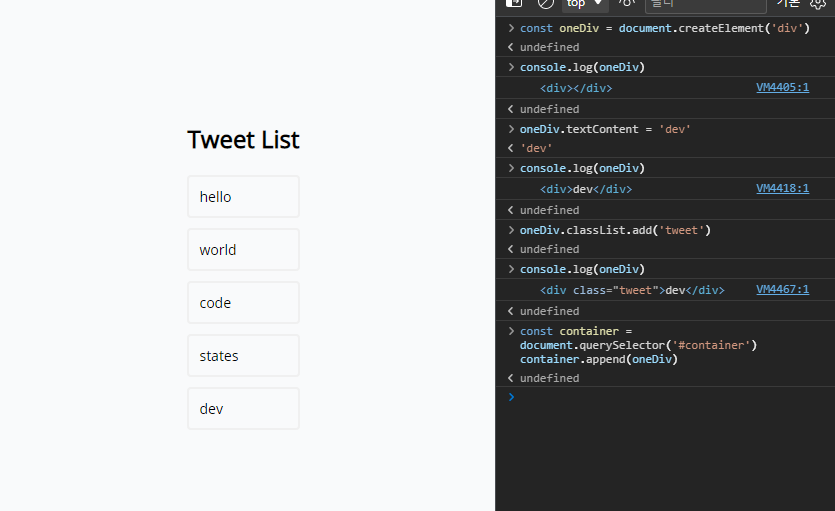Click the logged <div class="tweet"> output
The height and width of the screenshot is (511, 835).
click(632, 290)
